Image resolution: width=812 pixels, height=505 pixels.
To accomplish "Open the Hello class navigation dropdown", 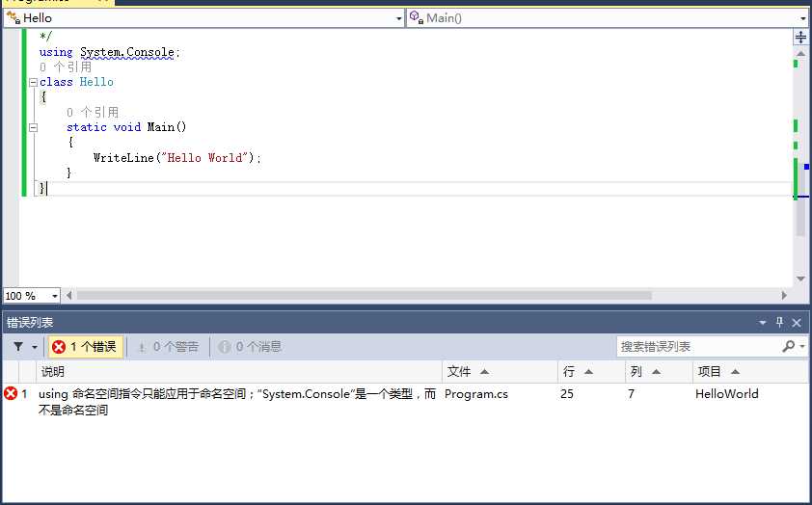I will click(398, 18).
